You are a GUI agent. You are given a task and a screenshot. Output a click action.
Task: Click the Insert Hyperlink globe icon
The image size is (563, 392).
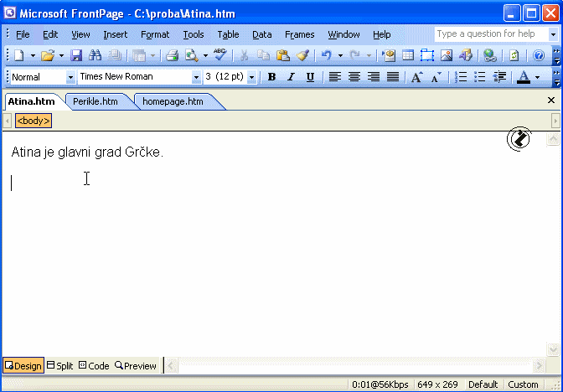pos(490,55)
